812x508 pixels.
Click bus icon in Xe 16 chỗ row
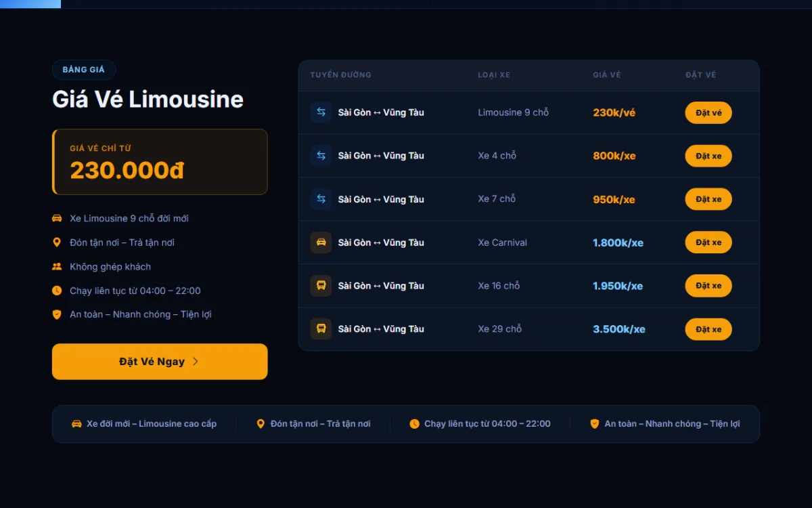321,286
